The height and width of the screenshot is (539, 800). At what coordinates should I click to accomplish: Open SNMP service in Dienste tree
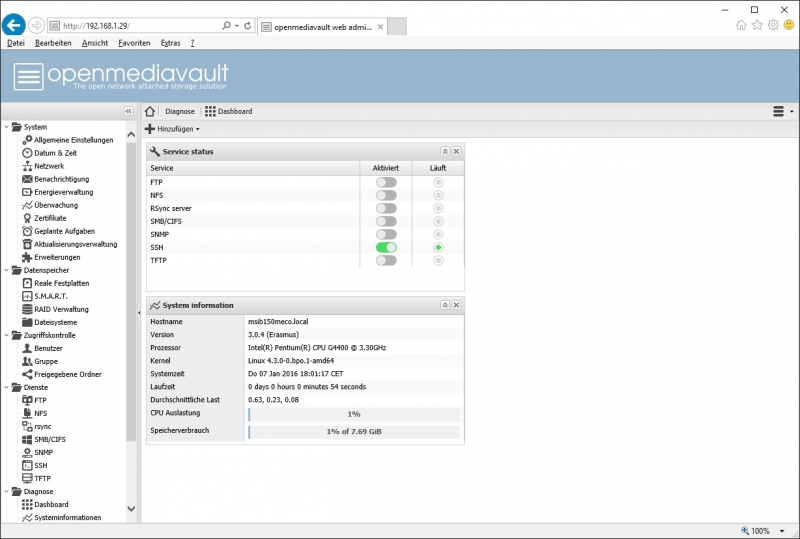pos(37,452)
